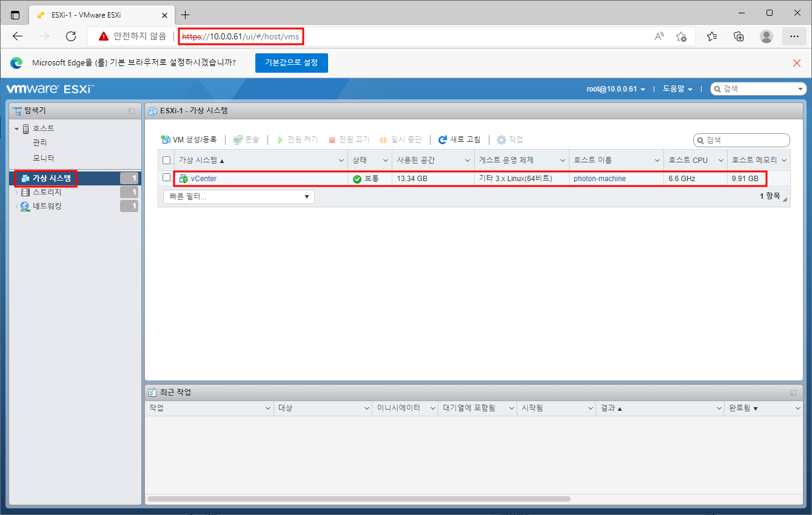
Task: Open the global search dropdown arrow
Action: [801, 89]
